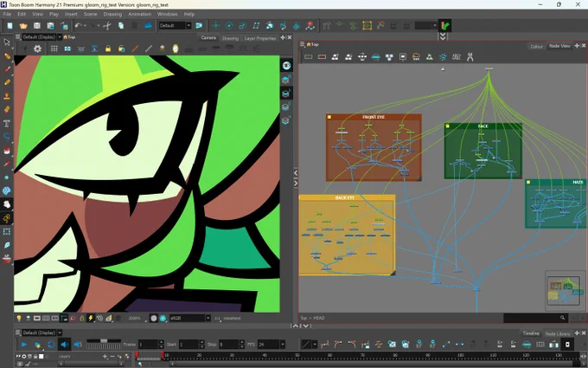This screenshot has width=588, height=368.
Task: Open the Camera view hamburger menu
Action: click(x=17, y=36)
